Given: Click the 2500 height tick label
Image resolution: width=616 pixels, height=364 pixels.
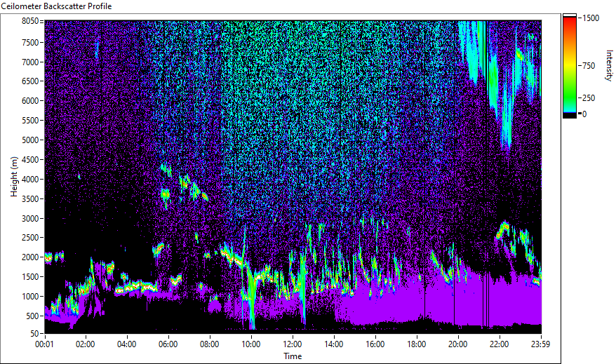Looking at the screenshot, I should tap(30, 238).
